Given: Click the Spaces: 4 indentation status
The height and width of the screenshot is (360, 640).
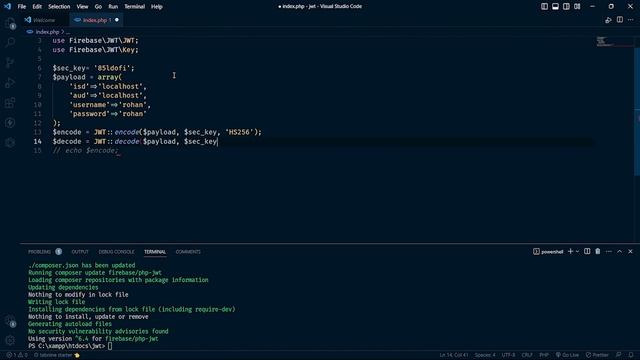Looking at the screenshot, I should 485,355.
